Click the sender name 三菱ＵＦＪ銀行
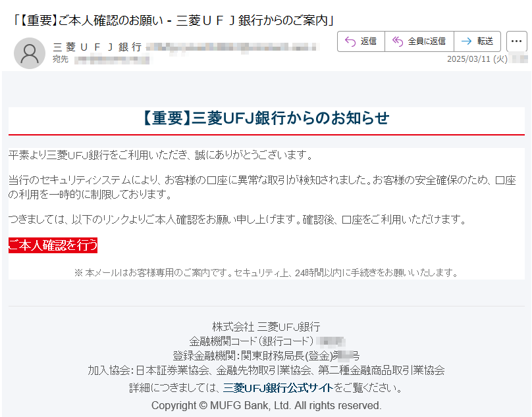The image size is (532, 417). 97,47
